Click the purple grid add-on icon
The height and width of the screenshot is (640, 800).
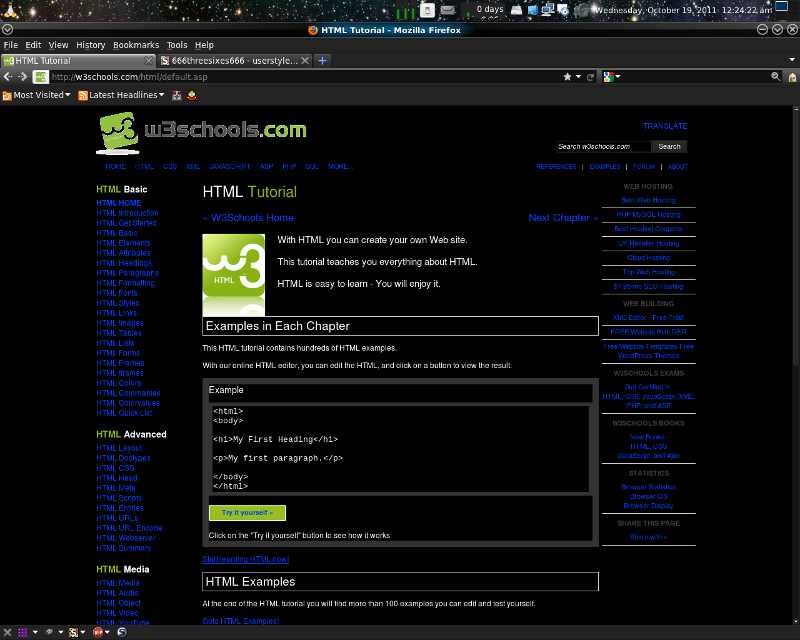coord(22,632)
